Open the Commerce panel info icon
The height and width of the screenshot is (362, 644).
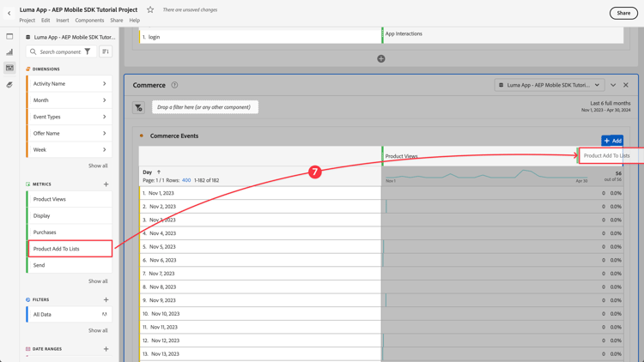click(x=174, y=85)
